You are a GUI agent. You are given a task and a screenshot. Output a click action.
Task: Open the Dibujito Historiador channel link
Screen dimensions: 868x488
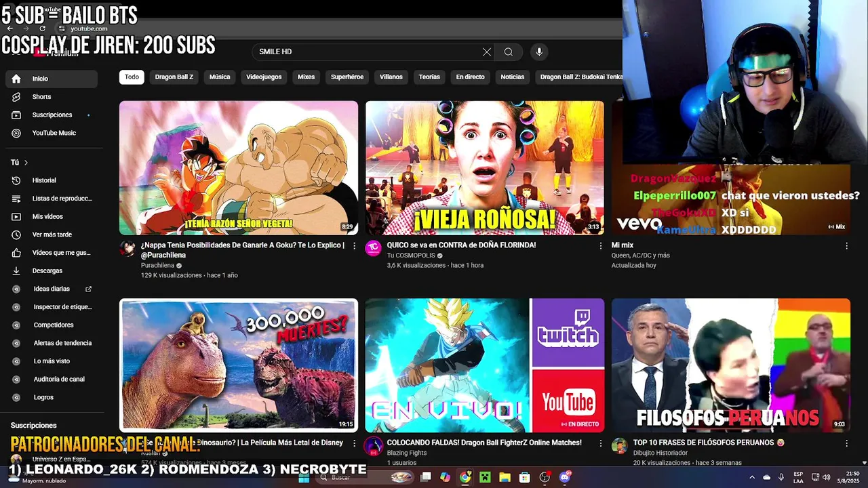(x=660, y=453)
